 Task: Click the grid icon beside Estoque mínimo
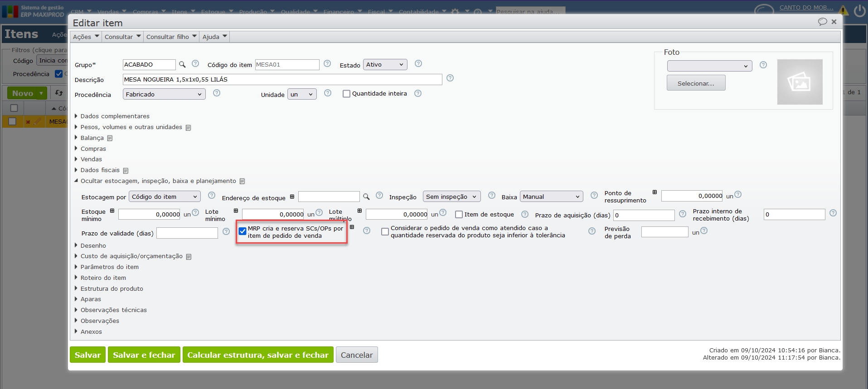pyautogui.click(x=112, y=211)
